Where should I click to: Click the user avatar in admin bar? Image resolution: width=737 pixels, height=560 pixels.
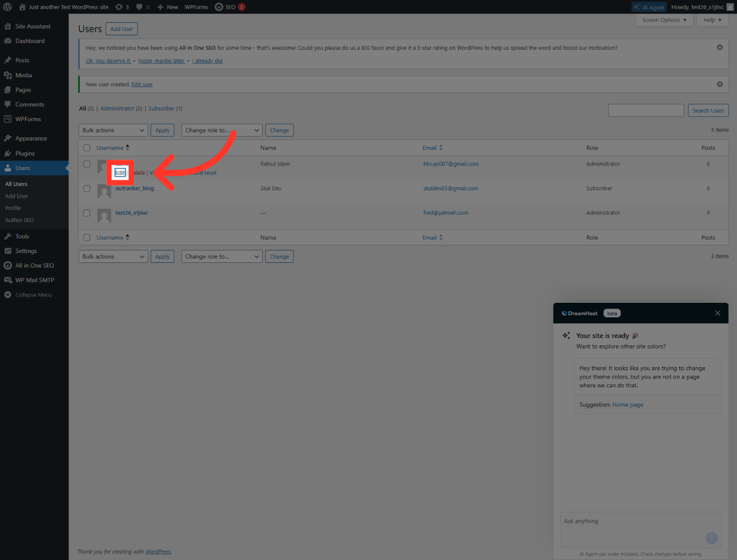[x=730, y=7]
